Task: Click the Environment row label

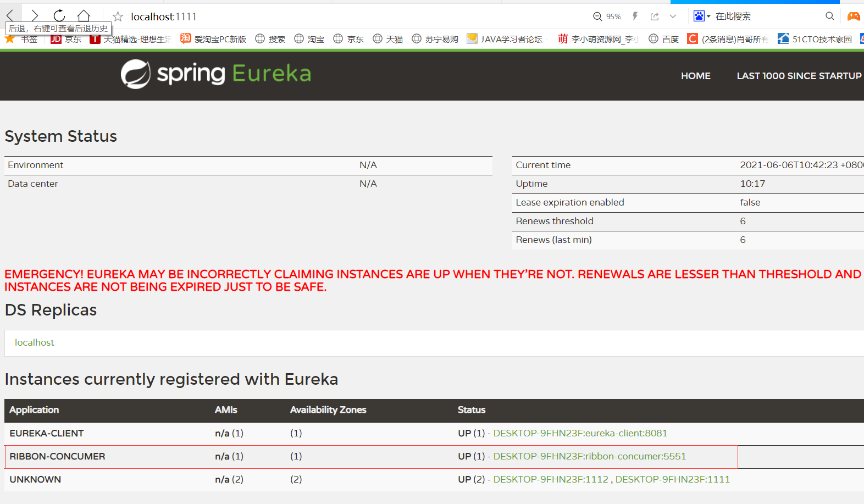Action: (36, 165)
